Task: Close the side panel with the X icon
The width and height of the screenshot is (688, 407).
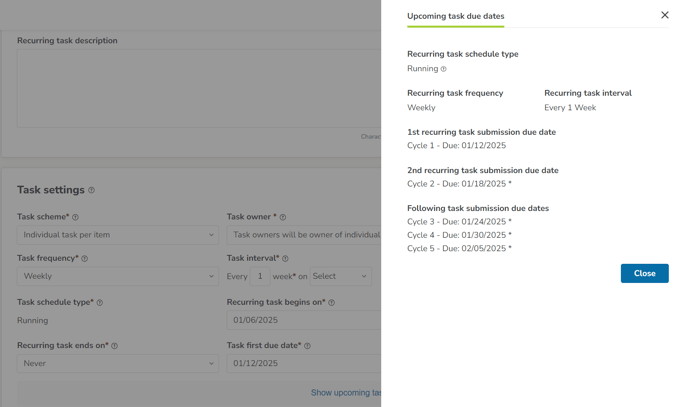Action: click(x=665, y=15)
